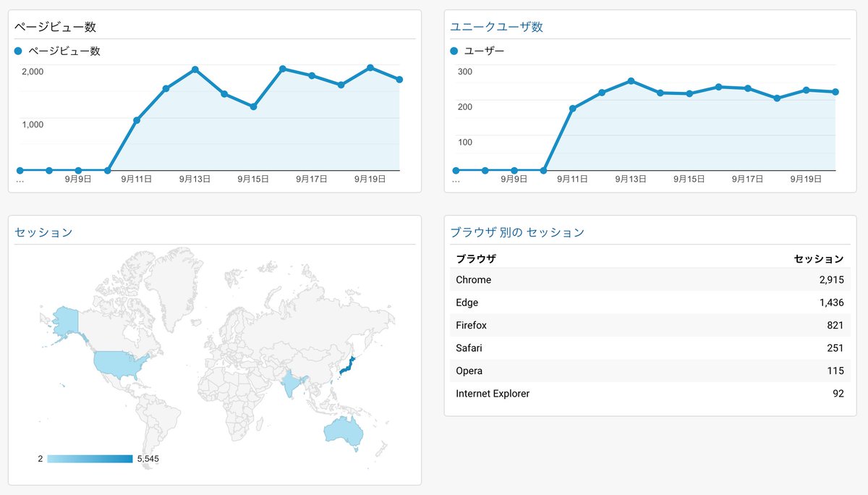The height and width of the screenshot is (495, 868).
Task: Select the Safari browser row
Action: [x=650, y=348]
